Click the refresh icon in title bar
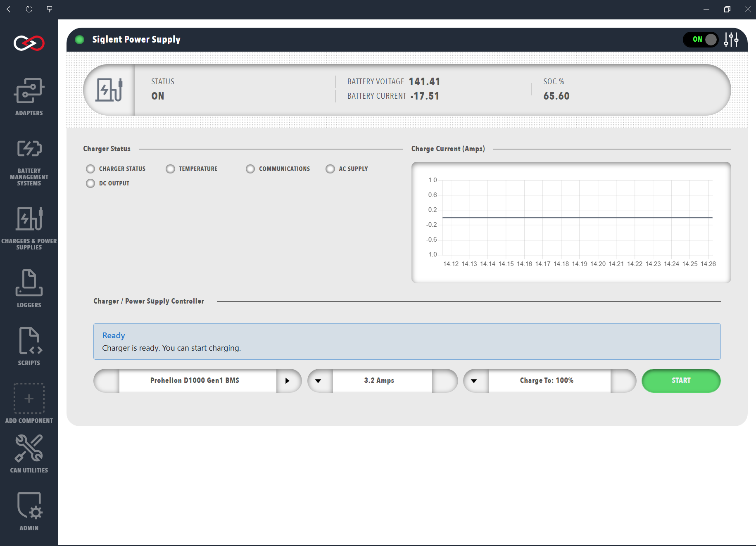756x546 pixels. click(29, 9)
